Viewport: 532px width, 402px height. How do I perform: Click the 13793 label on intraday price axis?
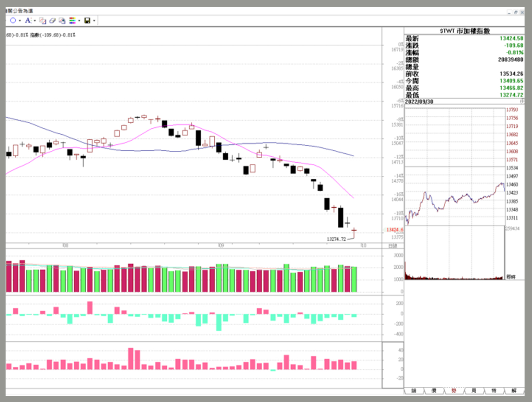(512, 110)
